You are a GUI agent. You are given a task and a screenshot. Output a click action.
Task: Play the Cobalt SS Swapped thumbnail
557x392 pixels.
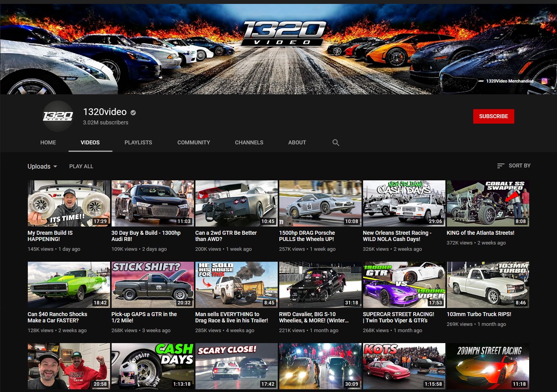click(x=488, y=203)
